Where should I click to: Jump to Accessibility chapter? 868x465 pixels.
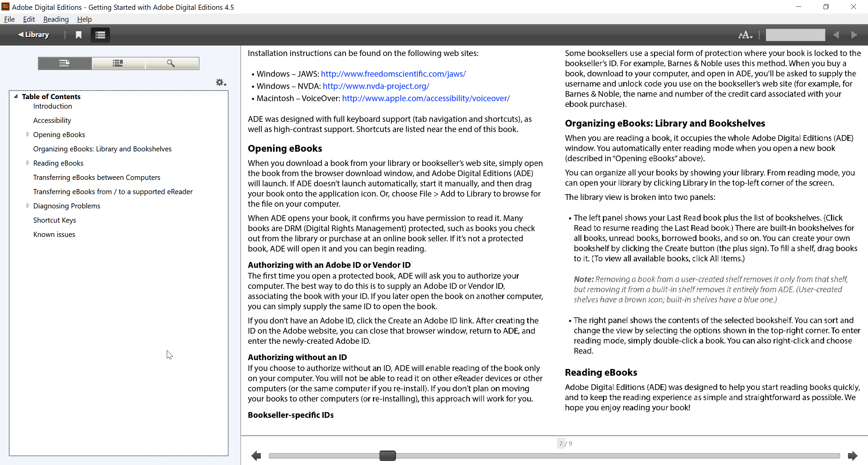[x=52, y=120]
